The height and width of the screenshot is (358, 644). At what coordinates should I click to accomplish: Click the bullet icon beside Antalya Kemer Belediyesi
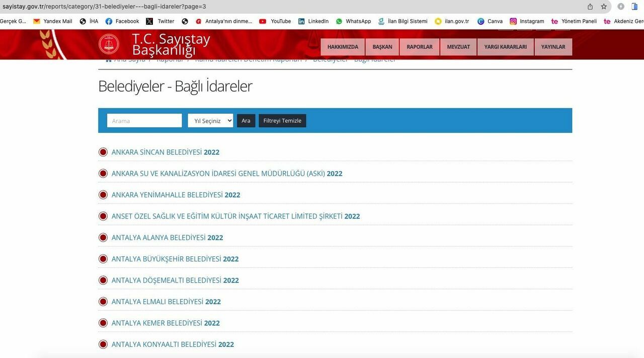pos(103,323)
